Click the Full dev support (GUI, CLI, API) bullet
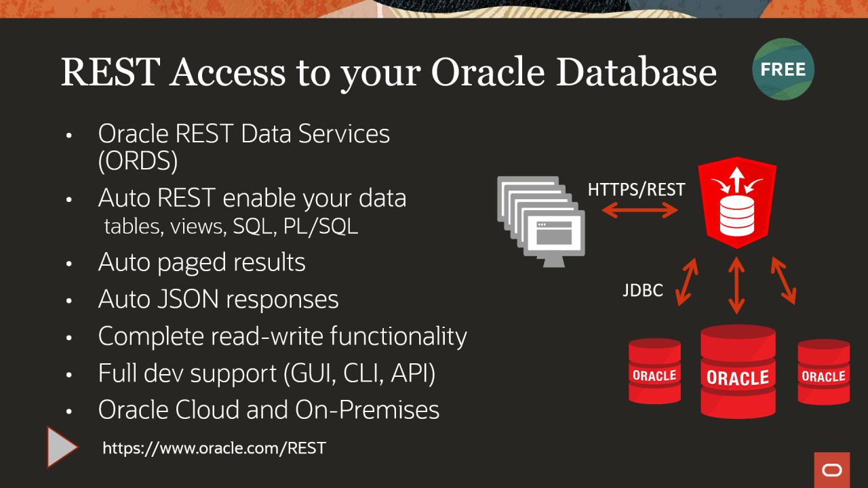 pos(267,373)
